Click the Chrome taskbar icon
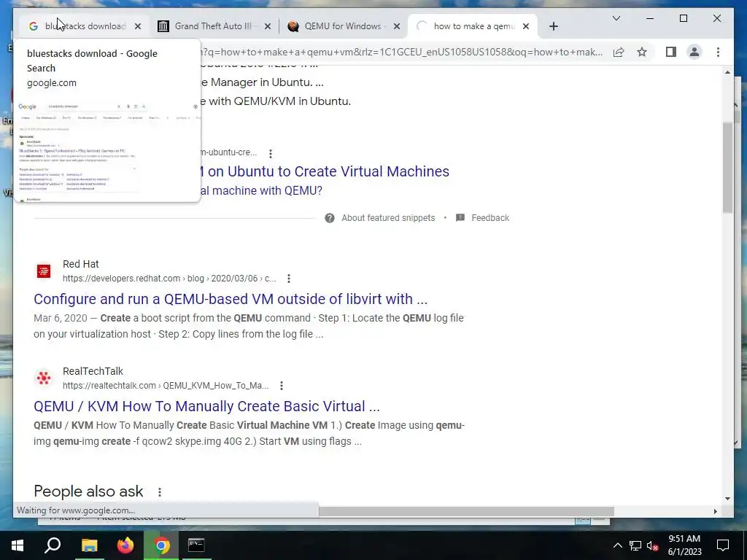 coord(161,545)
